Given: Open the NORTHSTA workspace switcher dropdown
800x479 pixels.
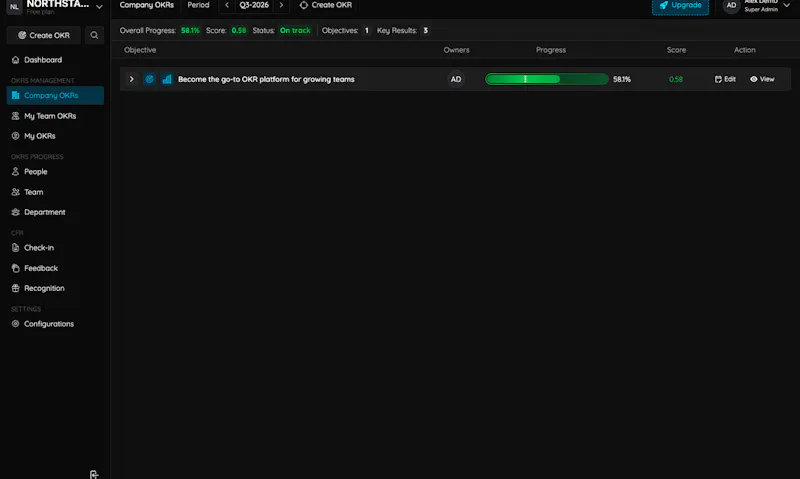Looking at the screenshot, I should 99,7.
